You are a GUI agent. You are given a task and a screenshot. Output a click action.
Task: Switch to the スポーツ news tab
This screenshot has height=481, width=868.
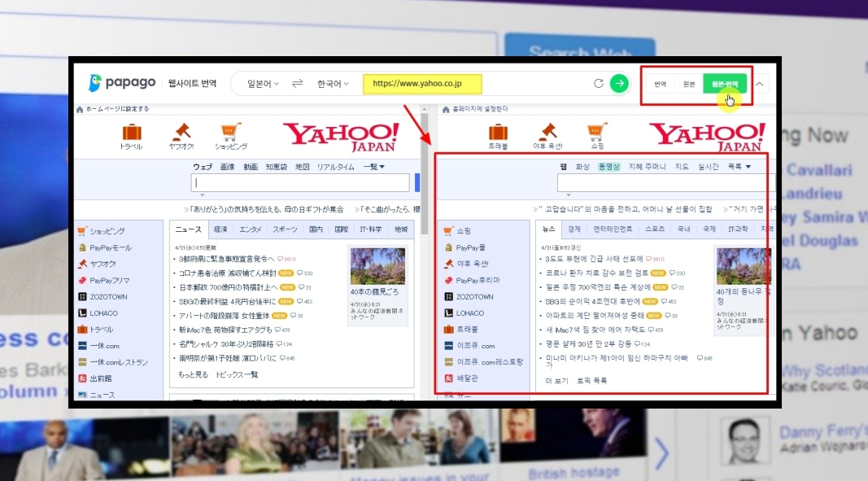285,230
